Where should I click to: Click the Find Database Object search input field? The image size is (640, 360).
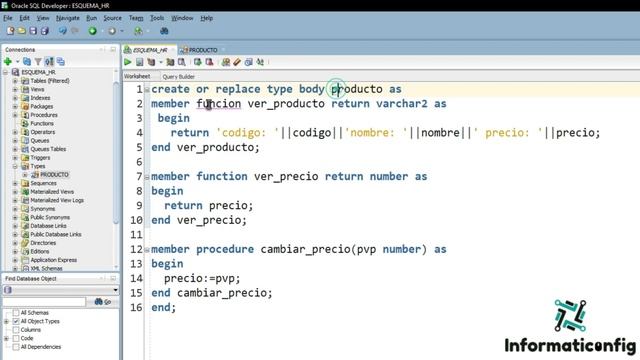point(44,302)
